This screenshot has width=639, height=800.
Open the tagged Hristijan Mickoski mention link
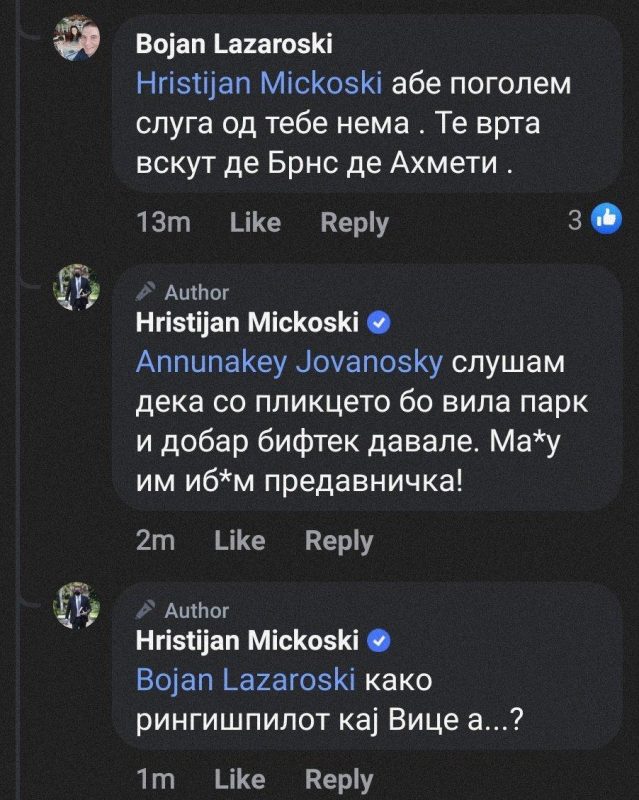258,84
